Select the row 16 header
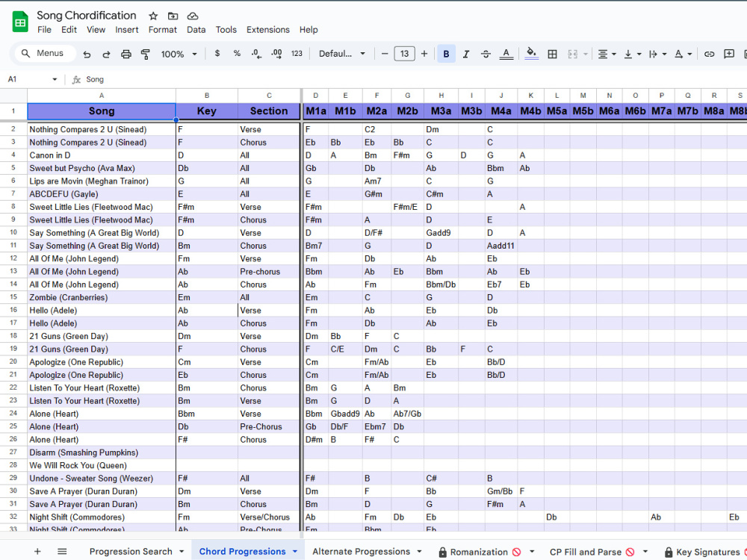This screenshot has width=747, height=560. [13, 310]
